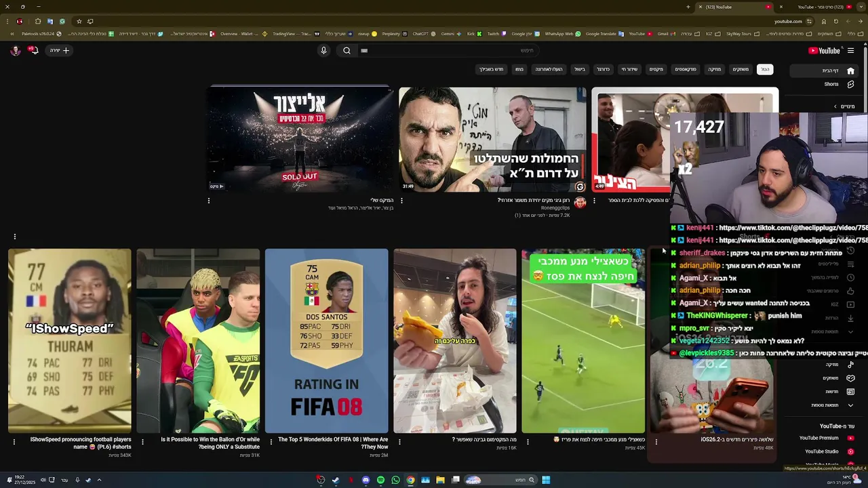Open the history clock icon in sidebar
This screenshot has height=488, width=868.
pos(850,251)
